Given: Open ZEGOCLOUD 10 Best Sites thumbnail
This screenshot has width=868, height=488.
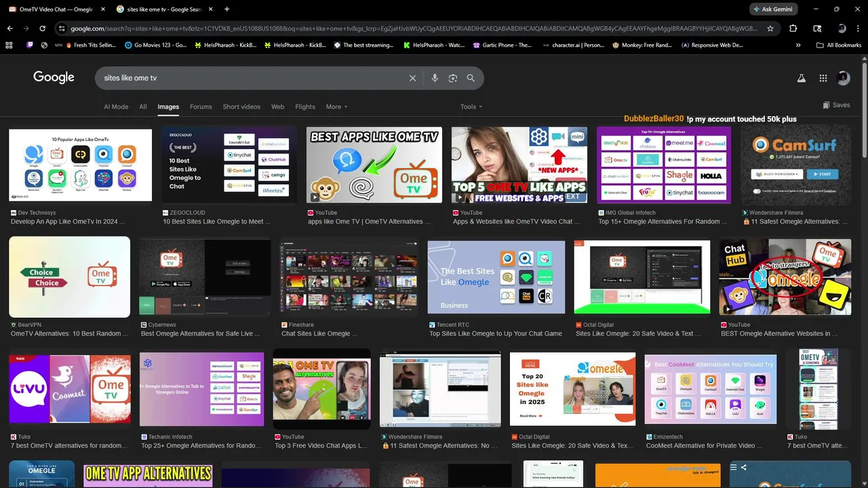Looking at the screenshot, I should [x=229, y=165].
